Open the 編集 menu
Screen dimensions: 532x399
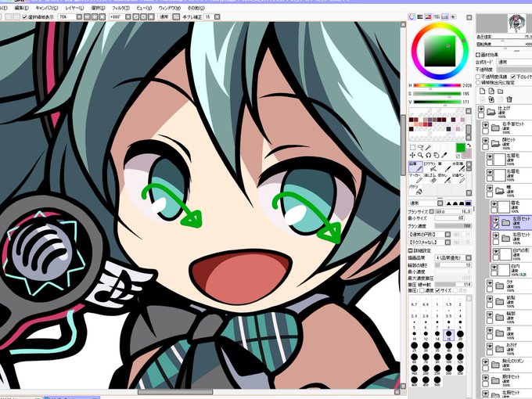click(x=21, y=8)
